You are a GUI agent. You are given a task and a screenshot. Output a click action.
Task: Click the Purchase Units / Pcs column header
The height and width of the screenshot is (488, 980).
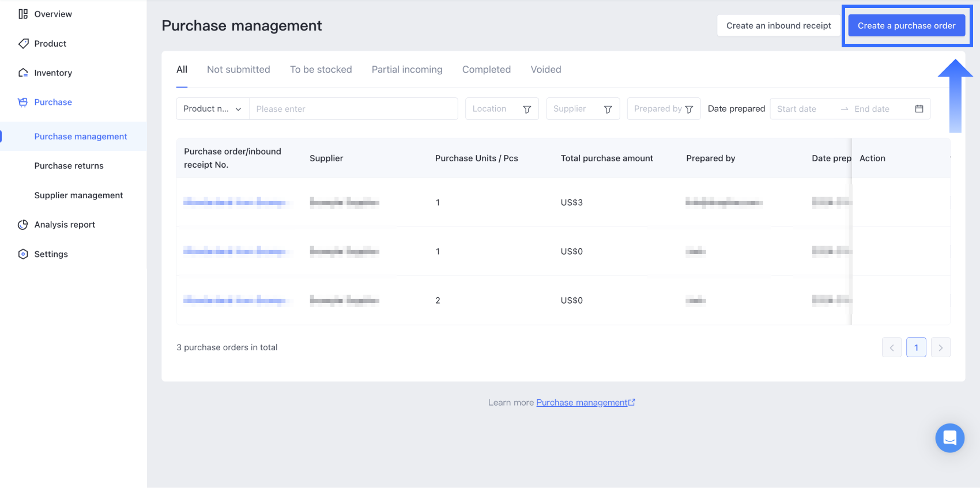click(477, 158)
